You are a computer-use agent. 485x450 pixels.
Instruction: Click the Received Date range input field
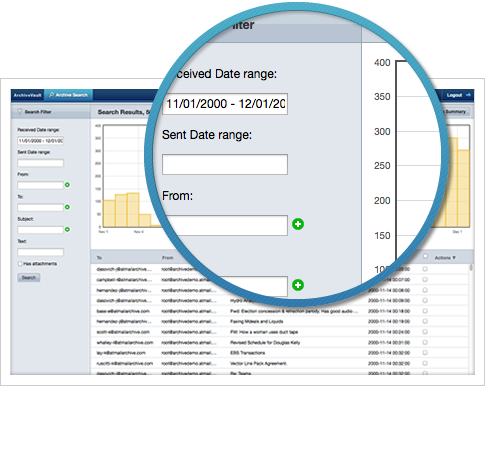click(x=40, y=141)
